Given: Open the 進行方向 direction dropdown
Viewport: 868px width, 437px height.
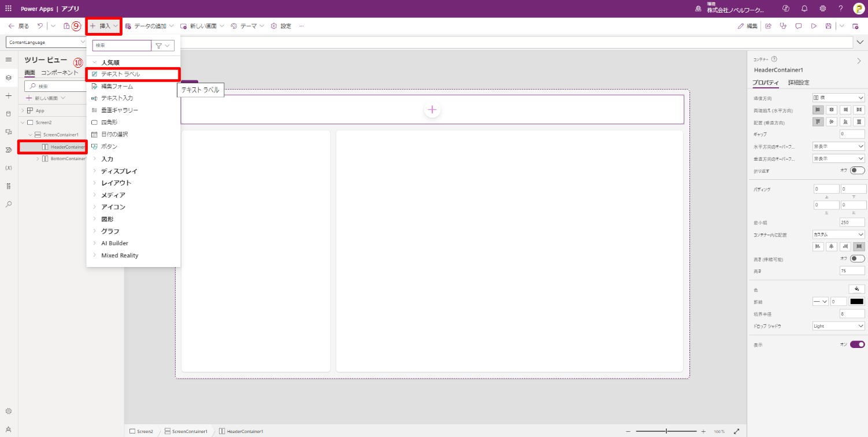Looking at the screenshot, I should (839, 98).
